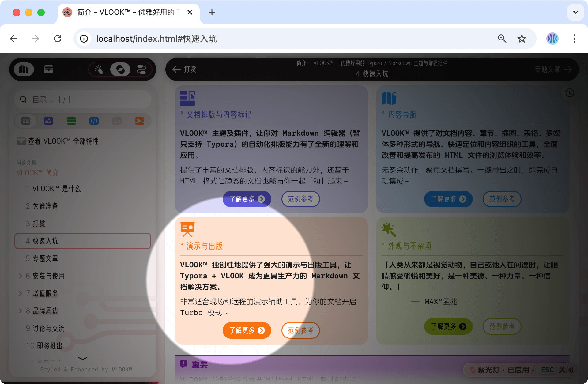Click the blend-circles theme mode icon
Viewport: 588px width, 384px height.
pos(120,69)
